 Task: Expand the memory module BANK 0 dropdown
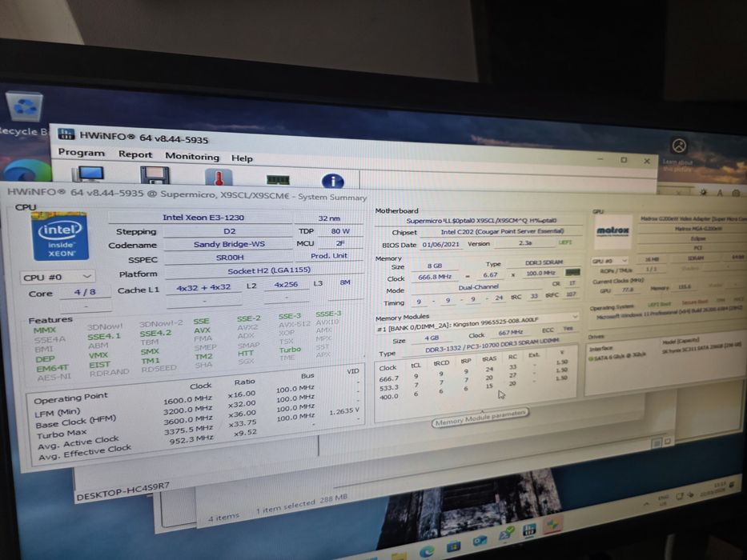(477, 323)
